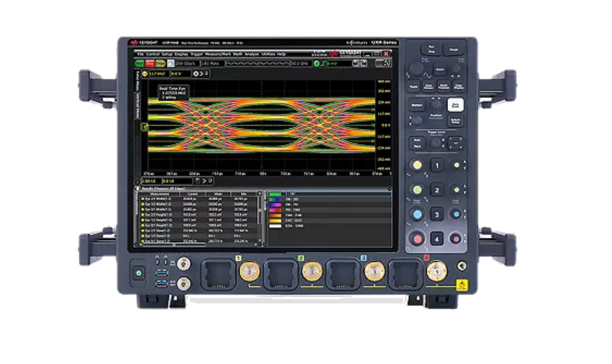Push the hardware Single button
The image size is (612, 364).
point(453,49)
